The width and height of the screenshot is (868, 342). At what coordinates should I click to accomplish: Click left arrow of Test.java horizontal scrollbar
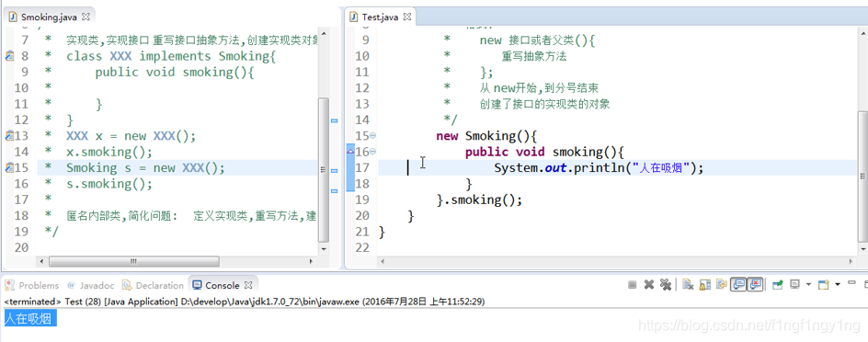[x=382, y=261]
